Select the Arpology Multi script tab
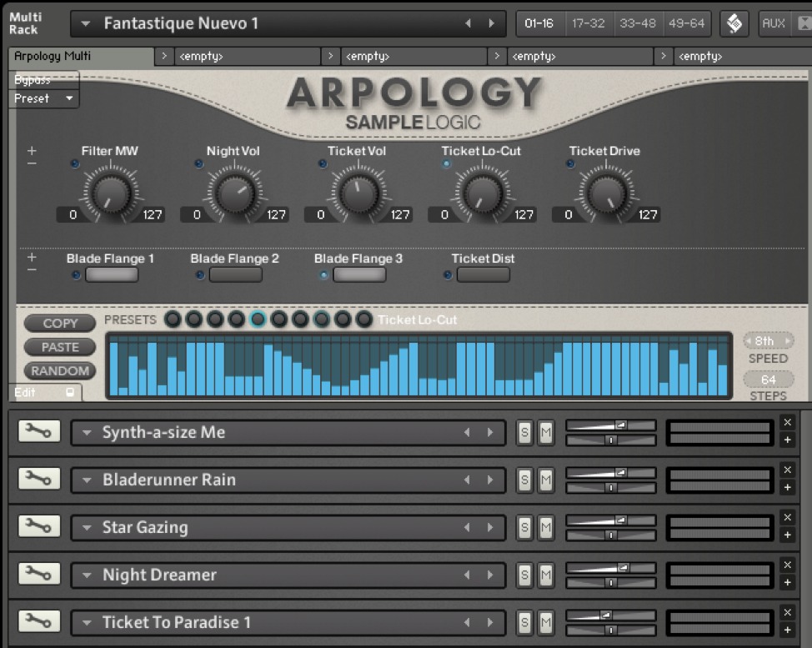 tap(81, 57)
